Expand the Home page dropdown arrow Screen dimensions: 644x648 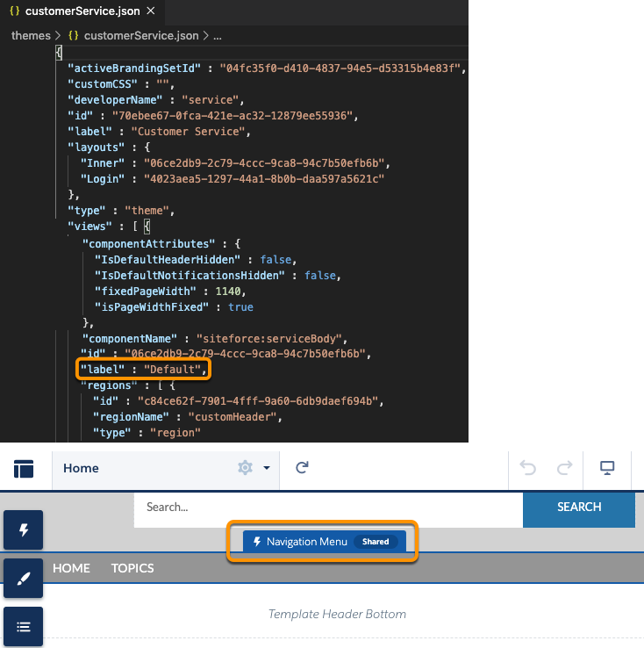[266, 468]
